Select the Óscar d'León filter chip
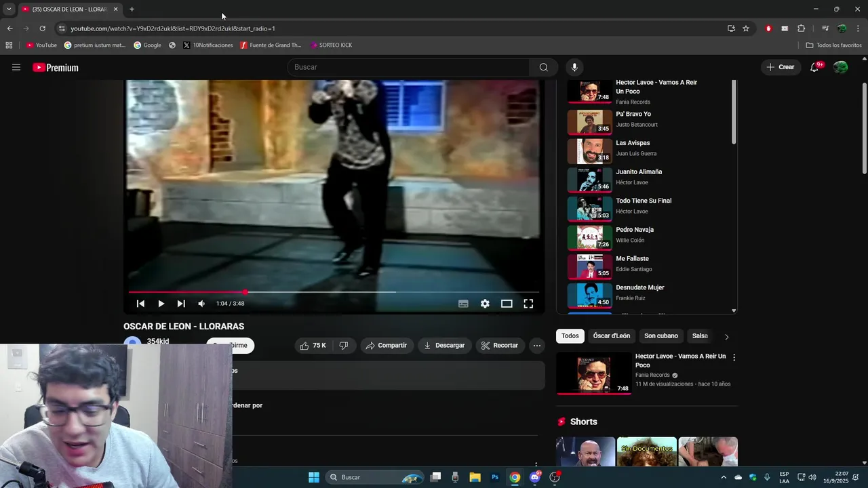This screenshot has height=488, width=868. (x=612, y=336)
